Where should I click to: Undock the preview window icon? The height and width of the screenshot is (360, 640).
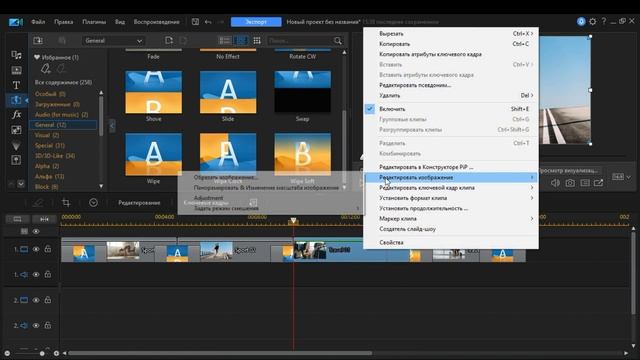(x=598, y=183)
